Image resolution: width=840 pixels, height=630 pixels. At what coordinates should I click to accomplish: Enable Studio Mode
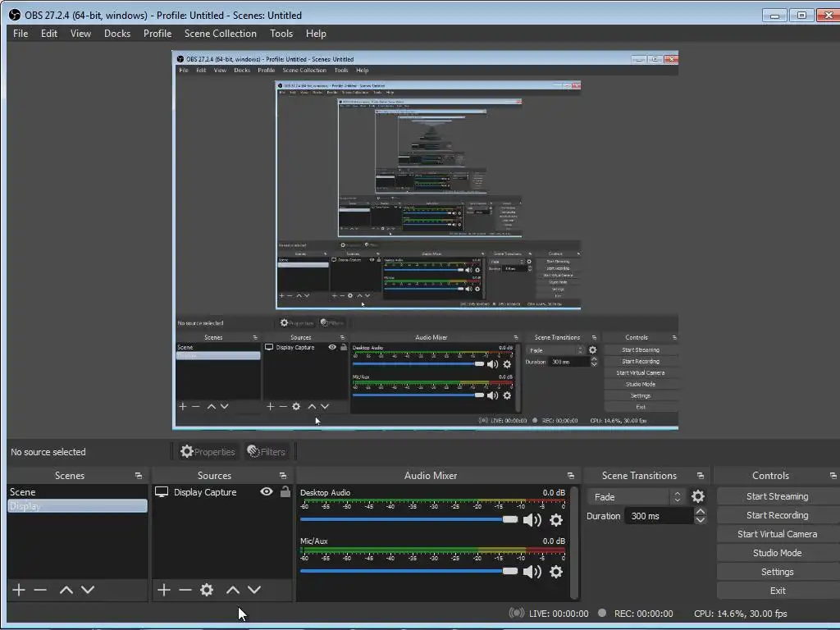coord(778,553)
